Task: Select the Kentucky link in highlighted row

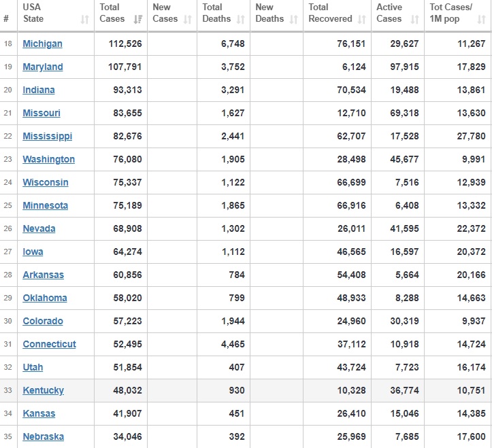Action: [x=44, y=390]
